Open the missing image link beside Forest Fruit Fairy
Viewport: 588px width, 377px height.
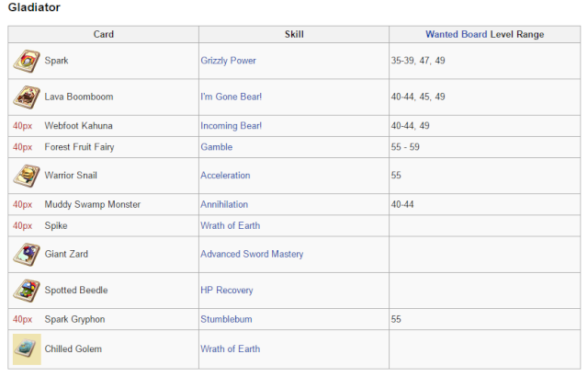click(22, 147)
